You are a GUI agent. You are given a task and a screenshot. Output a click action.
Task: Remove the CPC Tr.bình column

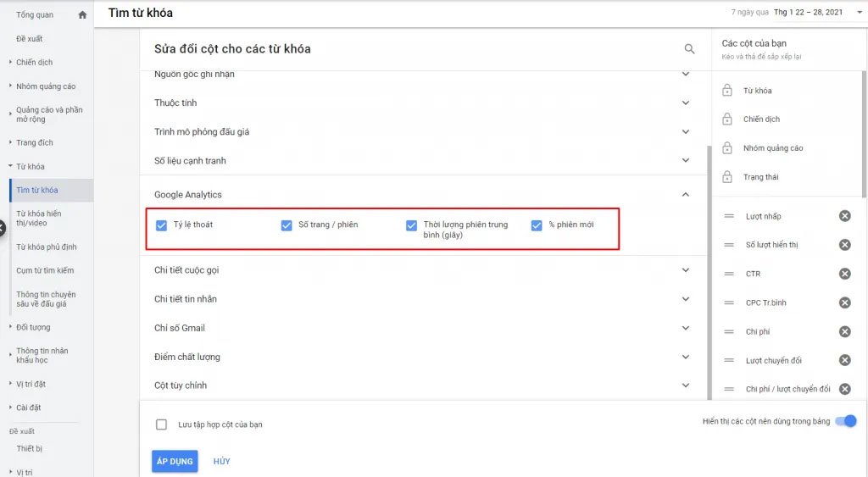pos(845,302)
